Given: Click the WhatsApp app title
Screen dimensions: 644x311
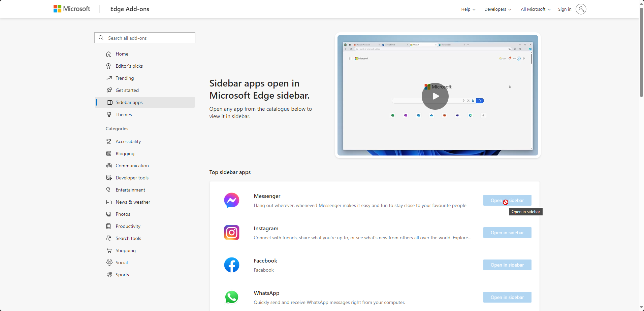Looking at the screenshot, I should click(x=266, y=293).
